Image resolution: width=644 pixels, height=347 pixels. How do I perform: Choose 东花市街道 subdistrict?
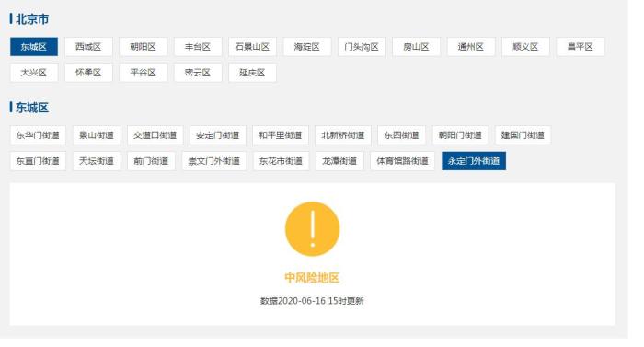(x=281, y=161)
